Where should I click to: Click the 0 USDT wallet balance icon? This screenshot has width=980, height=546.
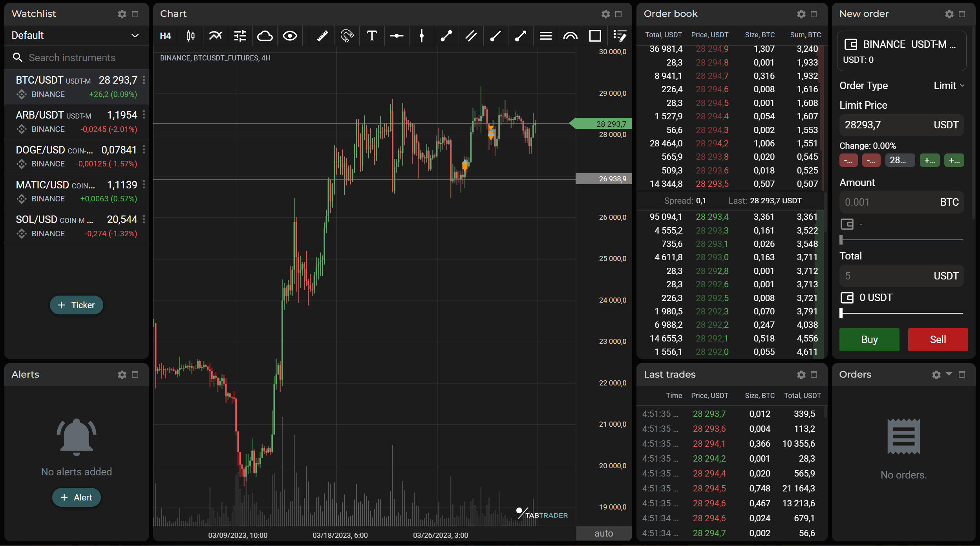[847, 298]
